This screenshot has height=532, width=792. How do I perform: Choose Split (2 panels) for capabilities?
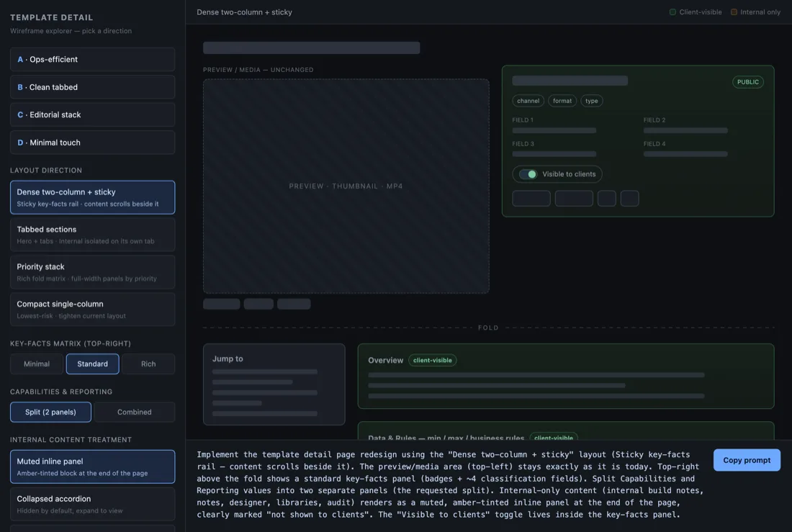[50, 412]
